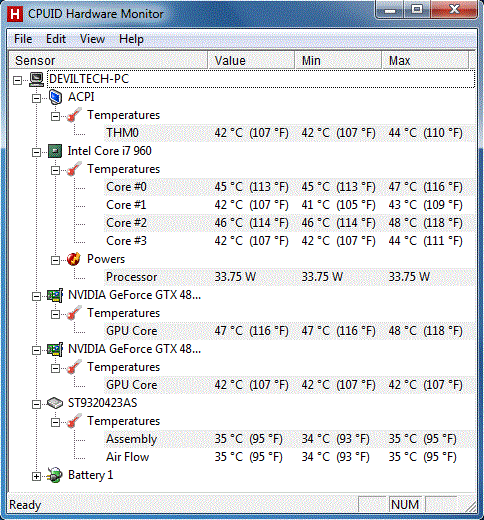
Task: Collapse Temperatures under ACPI
Action: click(x=56, y=116)
